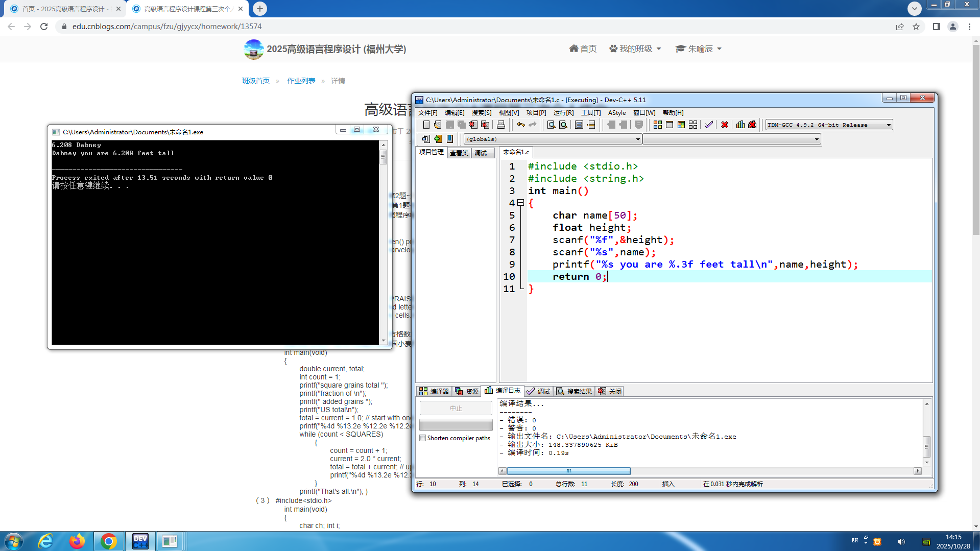980x551 pixels.
Task: Click the Replace magnifier icon in Dev-C++ toolbar
Action: [563, 125]
